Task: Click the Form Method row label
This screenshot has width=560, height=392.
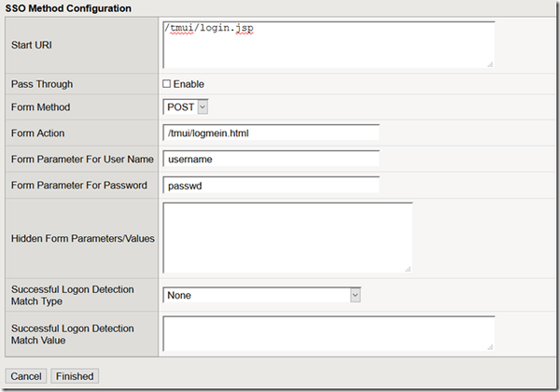Action: tap(40, 107)
